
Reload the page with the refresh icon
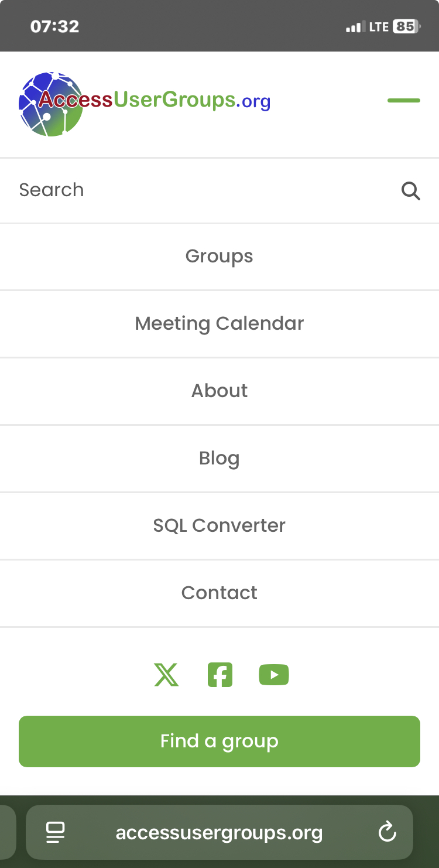coord(387,832)
